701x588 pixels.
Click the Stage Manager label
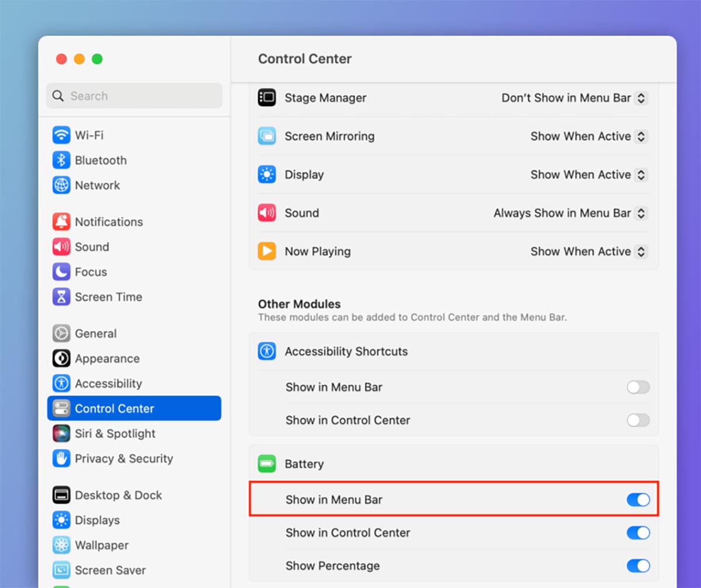point(325,98)
